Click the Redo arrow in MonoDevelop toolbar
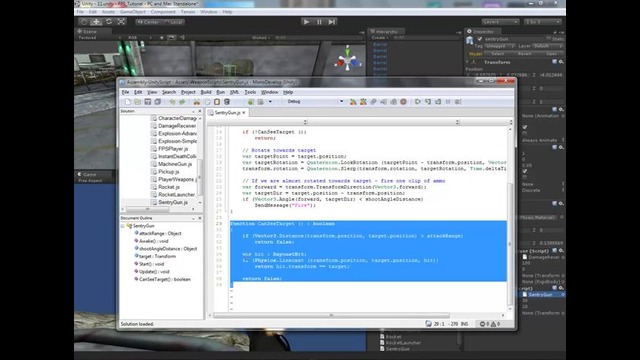The image size is (640, 360). click(x=182, y=102)
